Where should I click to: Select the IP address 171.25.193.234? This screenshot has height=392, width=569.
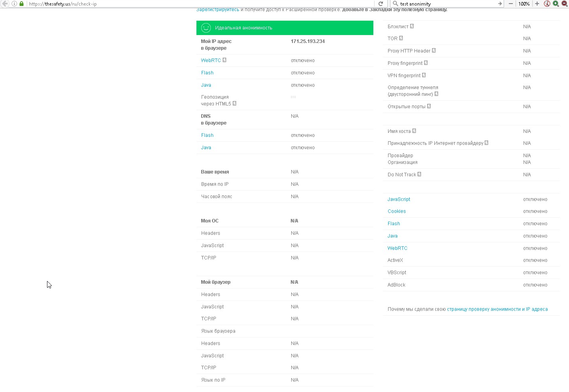tap(308, 41)
